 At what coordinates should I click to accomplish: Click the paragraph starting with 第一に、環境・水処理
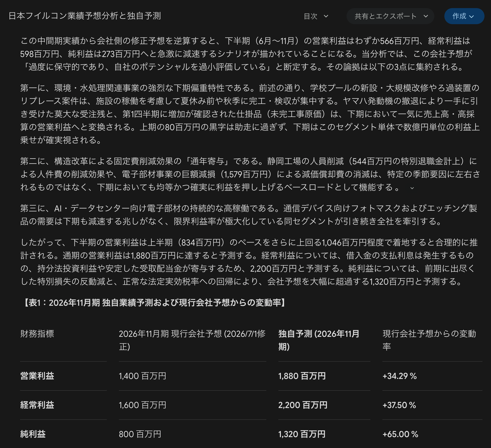pos(250,114)
